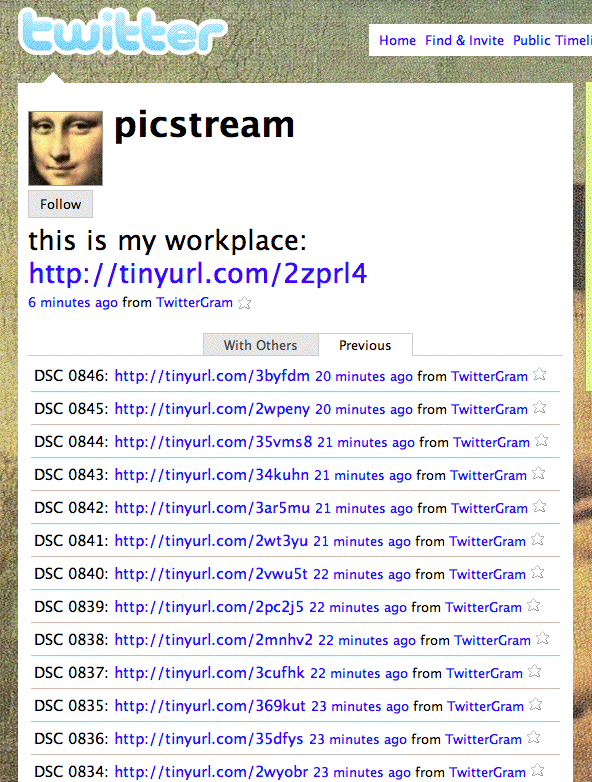The image size is (592, 782).
Task: Open link tinyurl.com/3ar5mu
Action: tap(212, 508)
